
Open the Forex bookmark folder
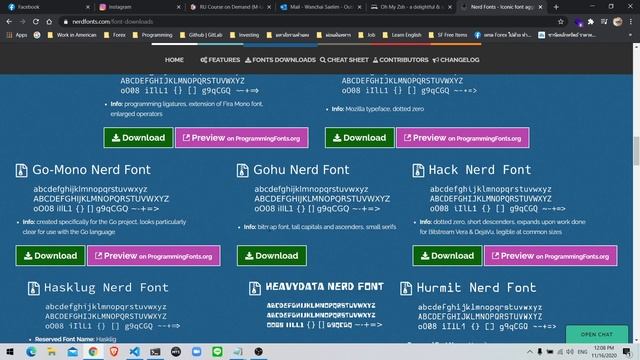tap(115, 35)
